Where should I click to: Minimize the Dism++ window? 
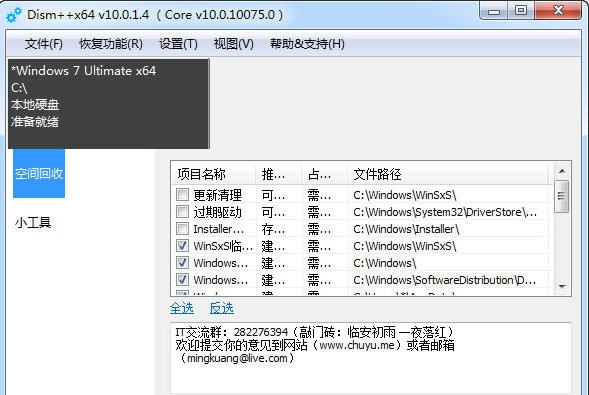pyautogui.click(x=494, y=11)
